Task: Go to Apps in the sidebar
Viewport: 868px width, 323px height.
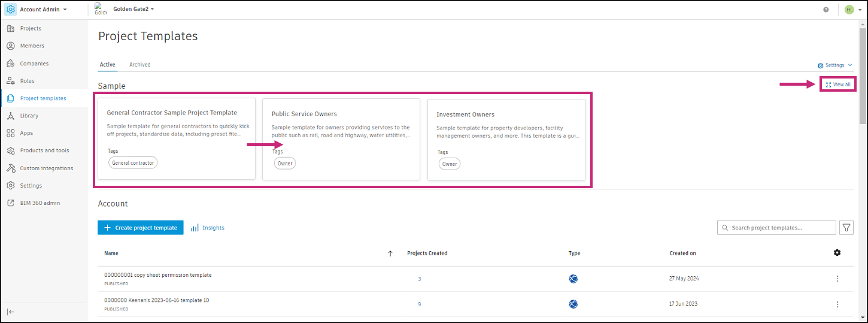Action: 26,133
